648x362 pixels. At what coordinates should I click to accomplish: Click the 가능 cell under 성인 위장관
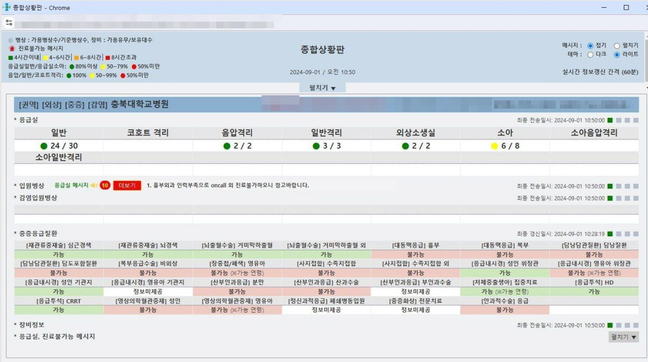point(505,273)
